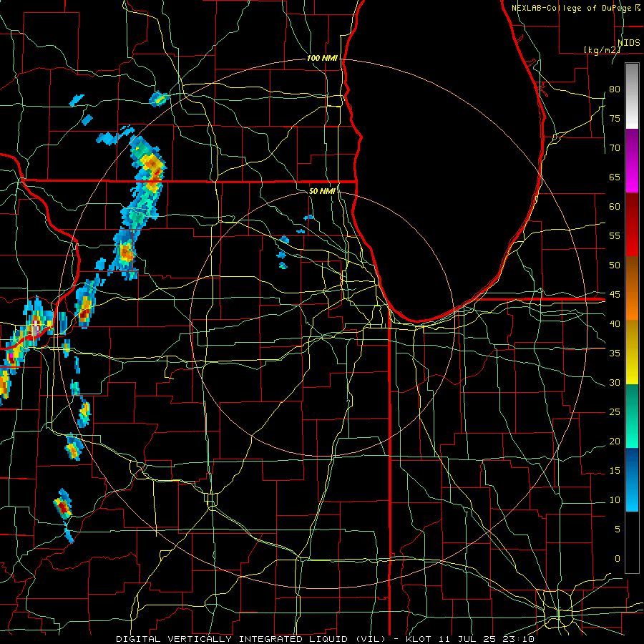
Task: Click the KLOT radar site identifier
Action: point(418,639)
